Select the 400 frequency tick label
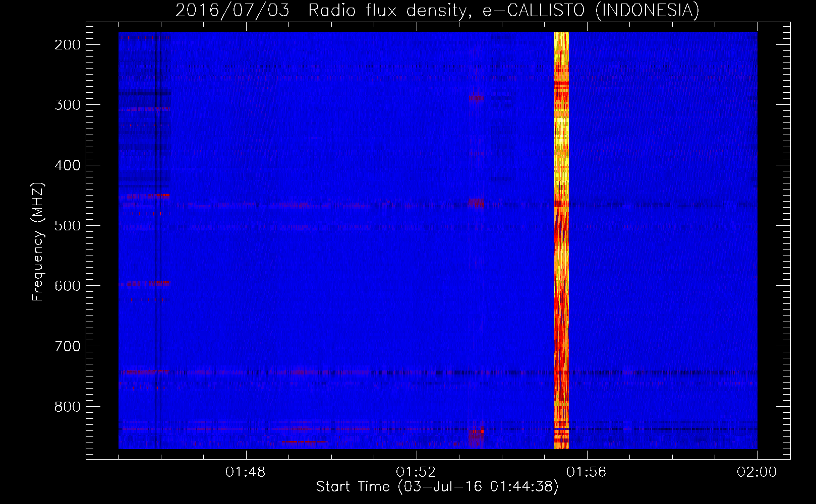Image resolution: width=816 pixels, height=504 pixels. point(68,165)
